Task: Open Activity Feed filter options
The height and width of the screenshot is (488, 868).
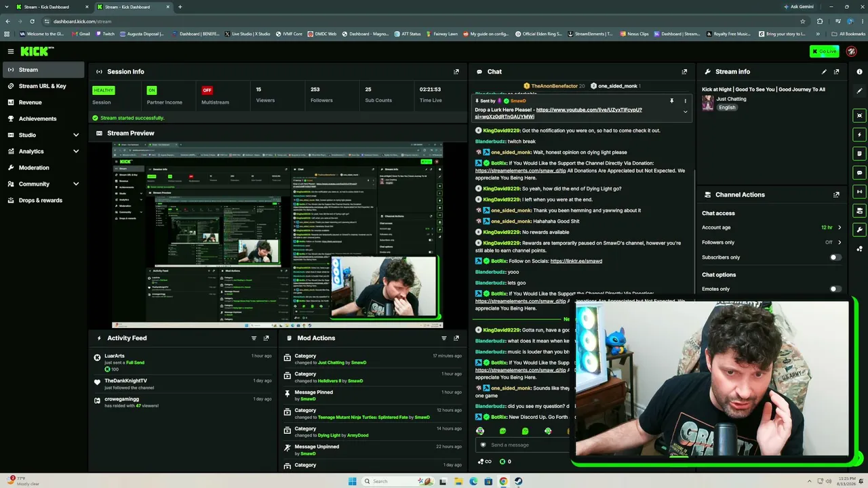Action: 254,338
